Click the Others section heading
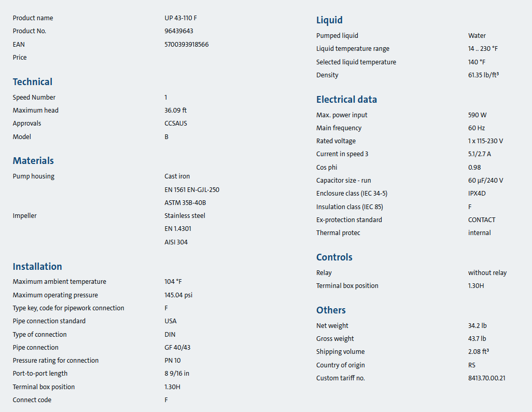532x412 pixels. point(331,310)
